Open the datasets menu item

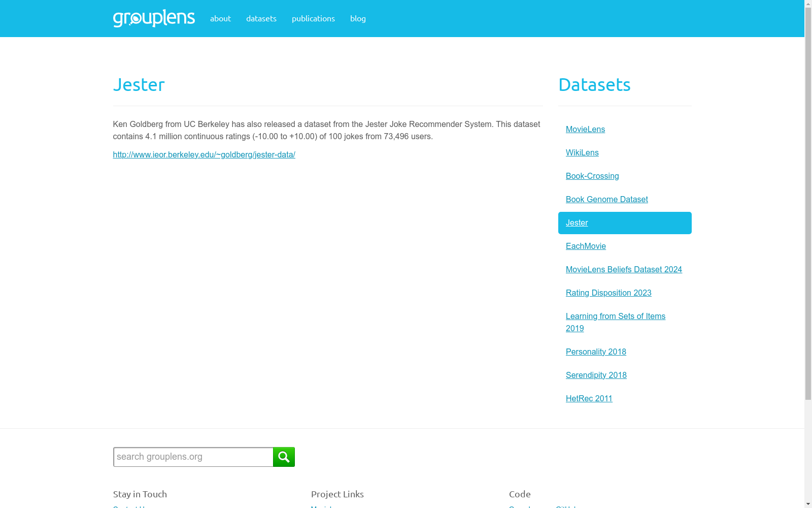click(x=261, y=18)
